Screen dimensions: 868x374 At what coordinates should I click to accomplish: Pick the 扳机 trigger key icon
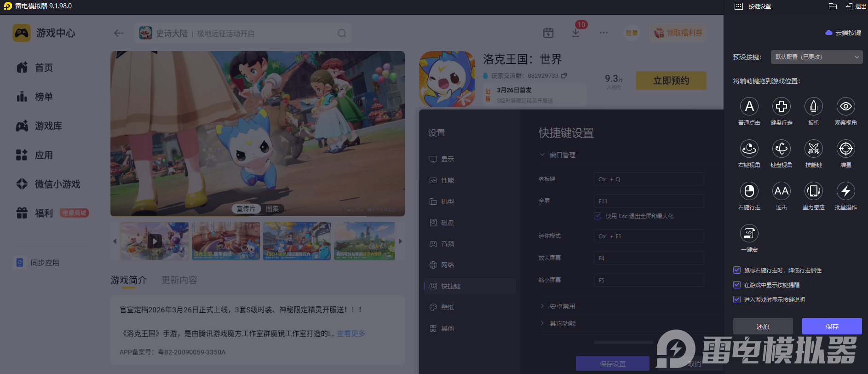(x=813, y=106)
